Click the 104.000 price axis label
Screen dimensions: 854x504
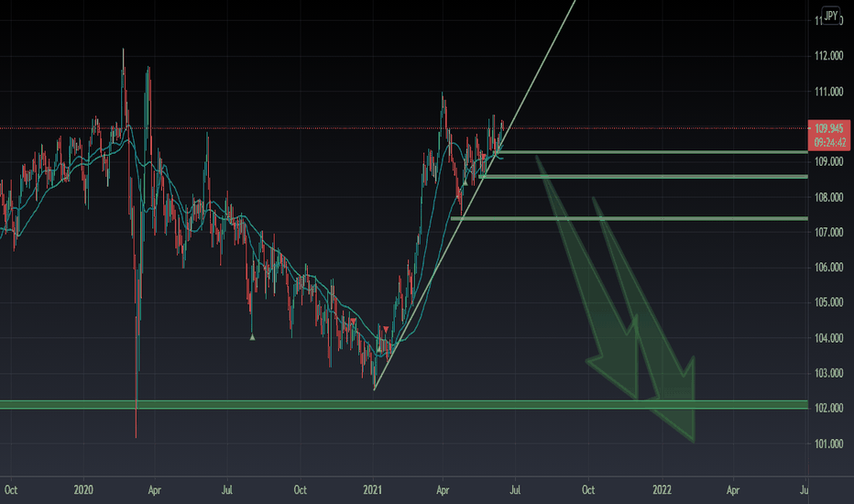click(x=829, y=338)
